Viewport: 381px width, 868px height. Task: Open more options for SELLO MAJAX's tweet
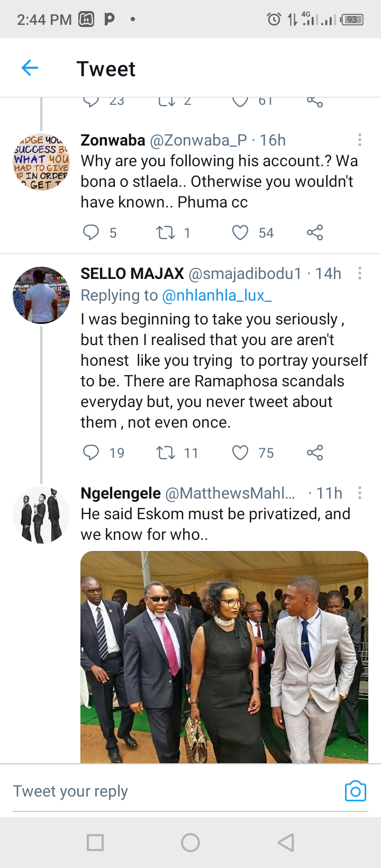pos(360,273)
